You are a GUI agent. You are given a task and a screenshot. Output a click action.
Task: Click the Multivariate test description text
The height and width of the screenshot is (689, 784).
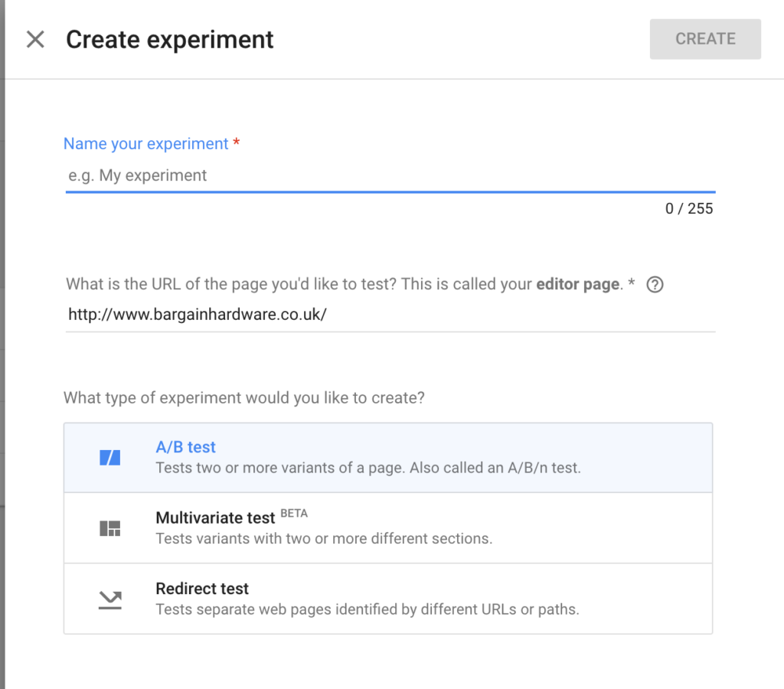click(323, 538)
